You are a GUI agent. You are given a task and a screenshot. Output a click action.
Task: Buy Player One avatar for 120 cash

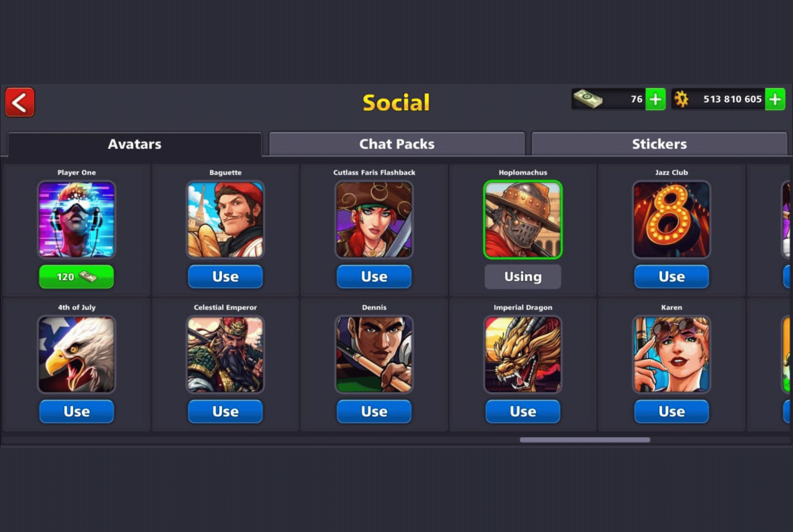click(x=76, y=276)
